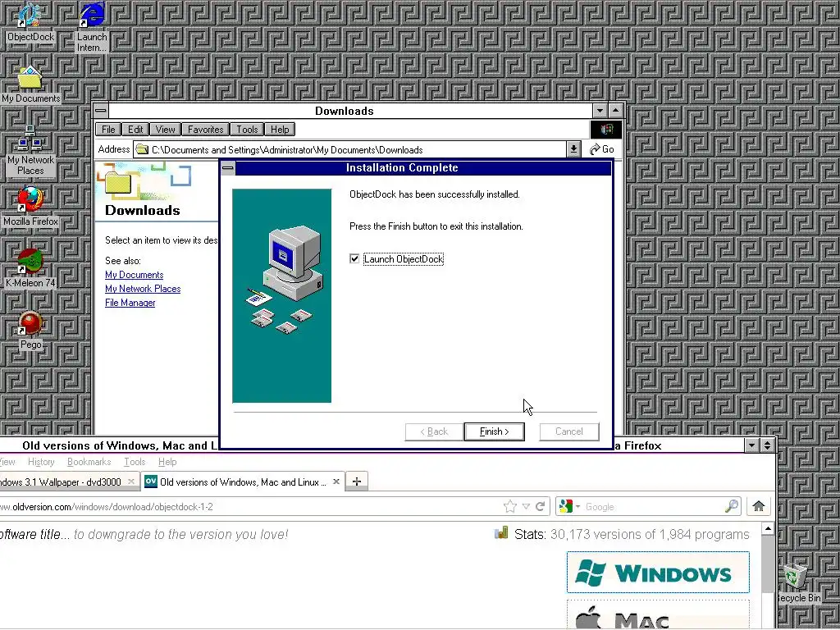Click the Back button in installer
Viewport: 840px width, 630px height.
tap(434, 431)
